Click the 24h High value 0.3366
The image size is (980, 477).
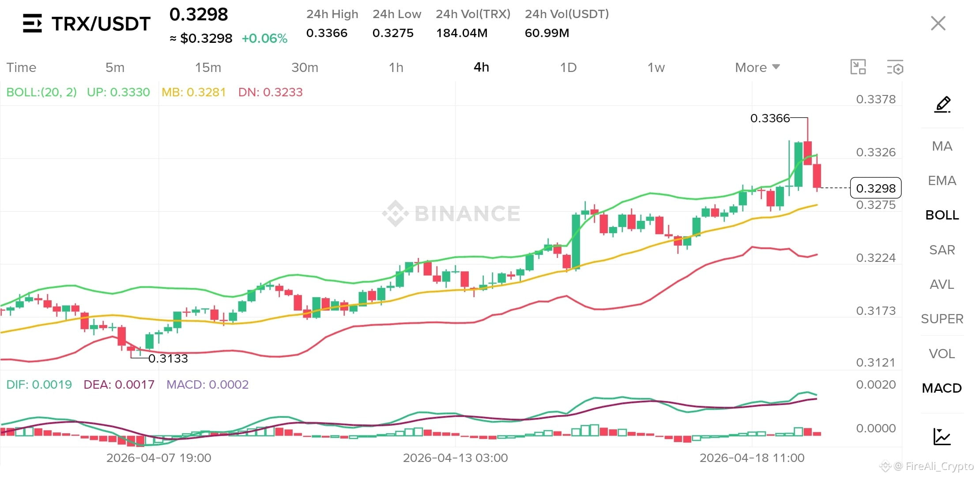tap(327, 33)
